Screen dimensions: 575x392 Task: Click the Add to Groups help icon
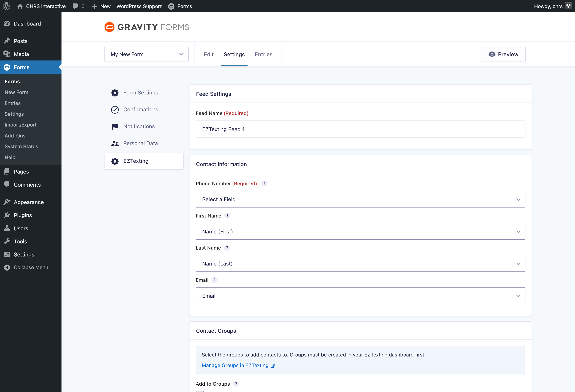pyautogui.click(x=236, y=384)
